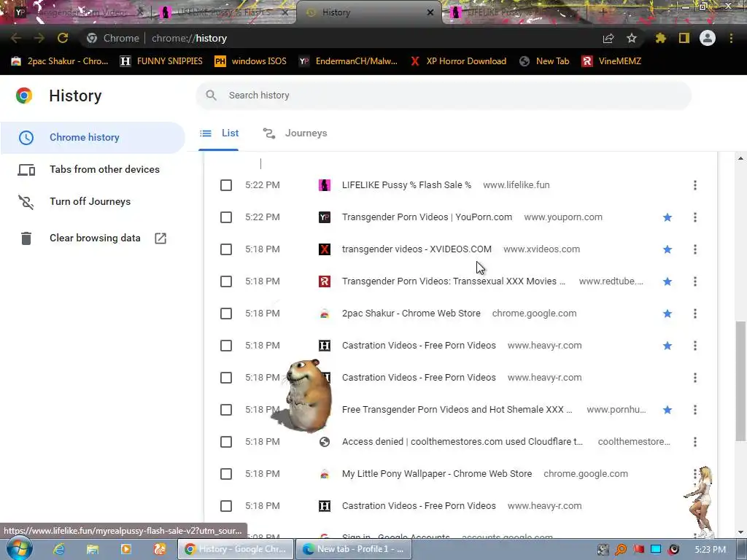Click the bookmark star on the redtube row
The image size is (747, 560).
click(667, 281)
